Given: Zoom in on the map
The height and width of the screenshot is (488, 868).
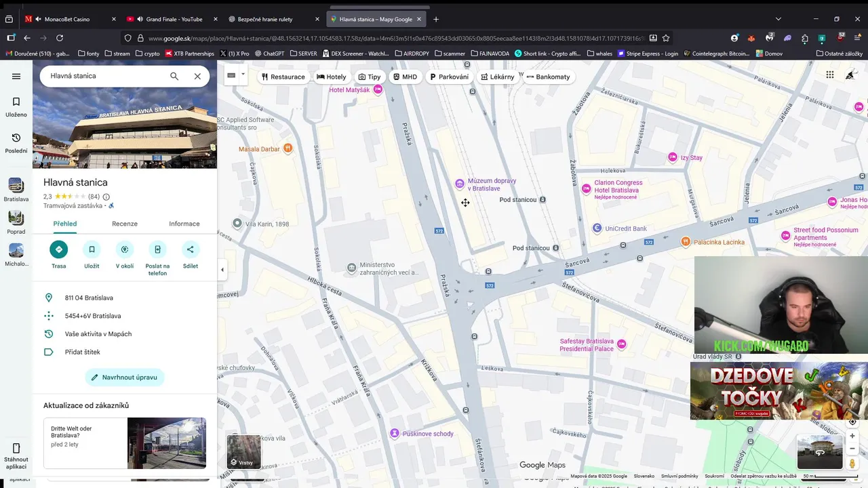Looking at the screenshot, I should click(852, 436).
